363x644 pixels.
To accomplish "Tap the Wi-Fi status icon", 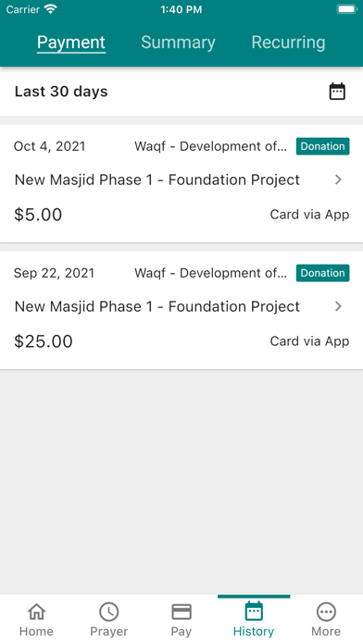I will (51, 9).
